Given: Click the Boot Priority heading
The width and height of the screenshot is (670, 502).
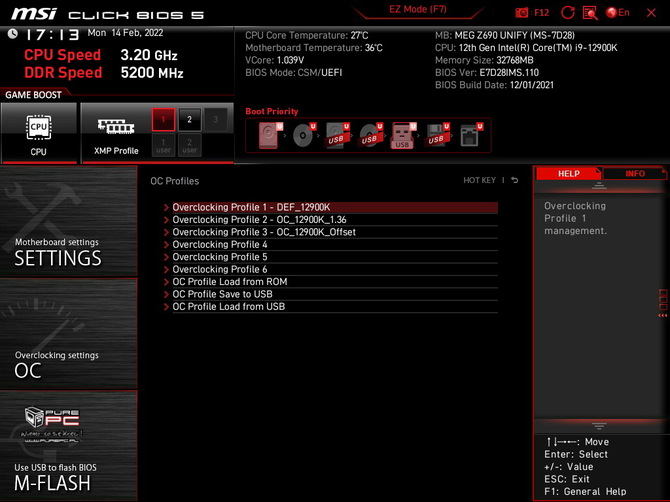Looking at the screenshot, I should 272,111.
